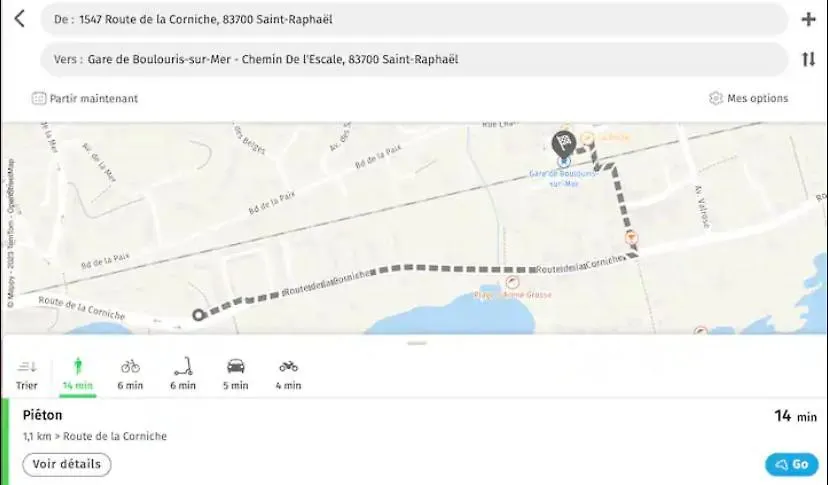Start navigation with the Go button

tap(792, 464)
